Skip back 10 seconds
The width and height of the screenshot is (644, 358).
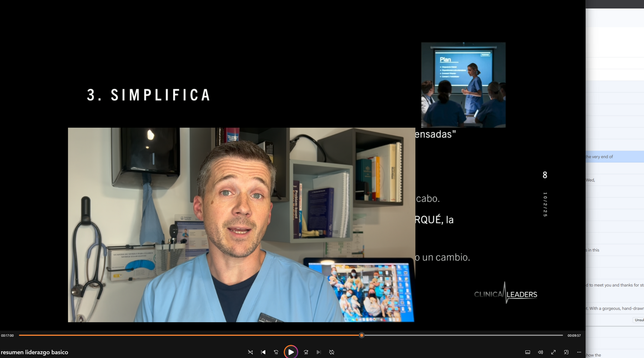[276, 352]
